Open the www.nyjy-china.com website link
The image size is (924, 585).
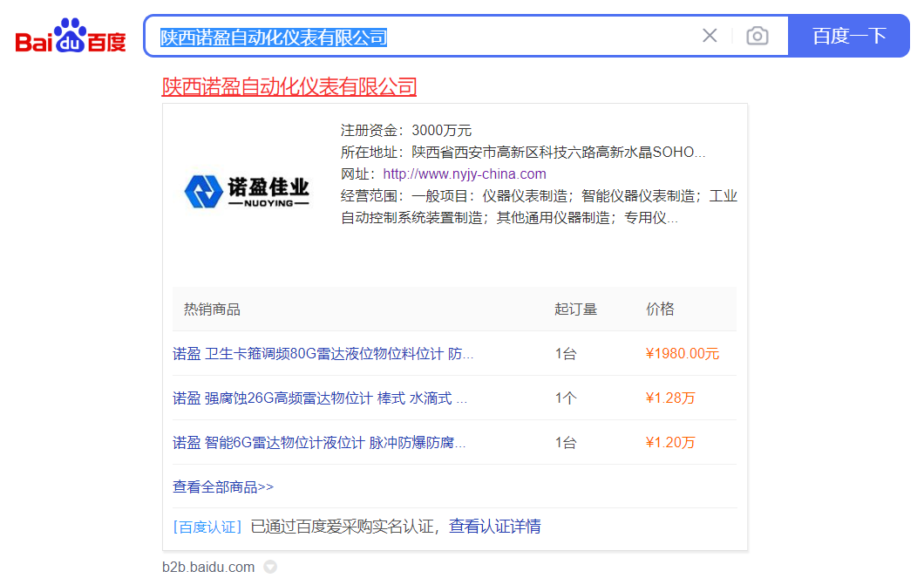(465, 173)
